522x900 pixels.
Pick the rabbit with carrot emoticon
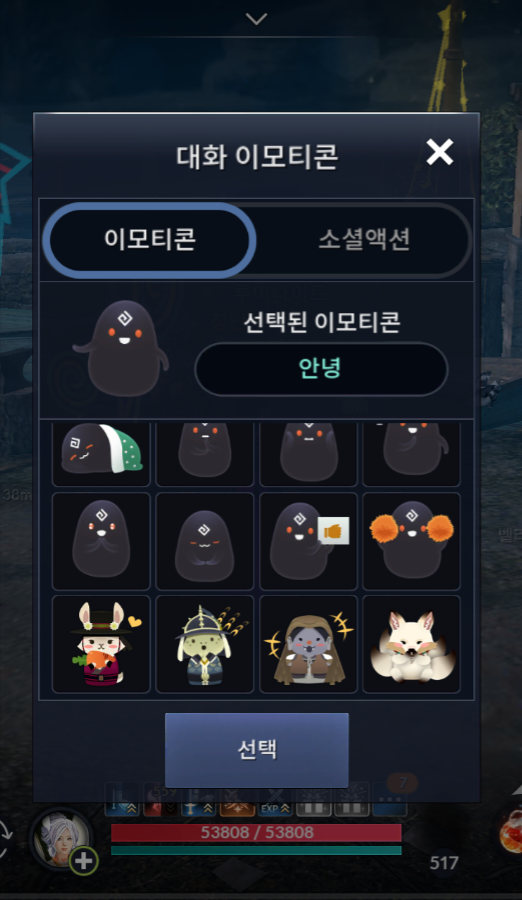coord(101,644)
